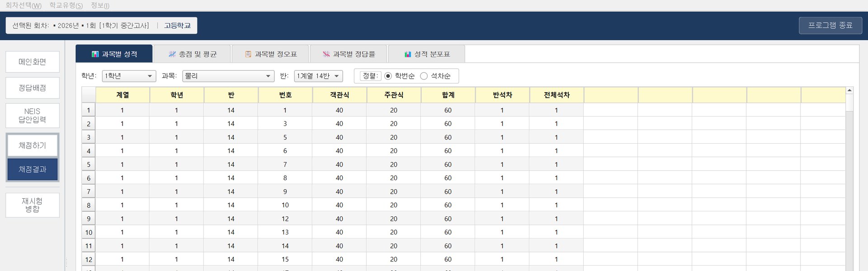The image size is (868, 271).
Task: Select row header 12 in the table
Action: coord(89,259)
